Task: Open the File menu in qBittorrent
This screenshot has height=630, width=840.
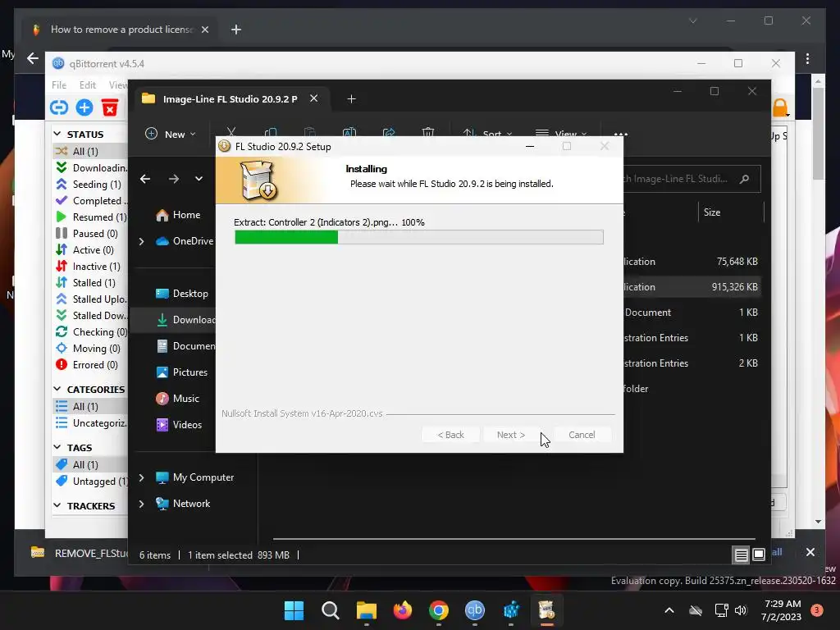Action: coord(59,84)
